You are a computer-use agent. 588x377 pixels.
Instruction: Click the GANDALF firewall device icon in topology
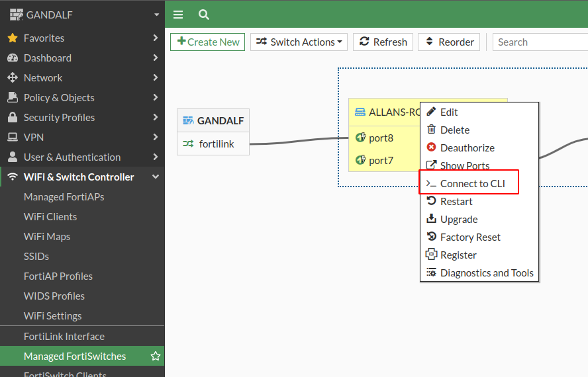point(188,121)
